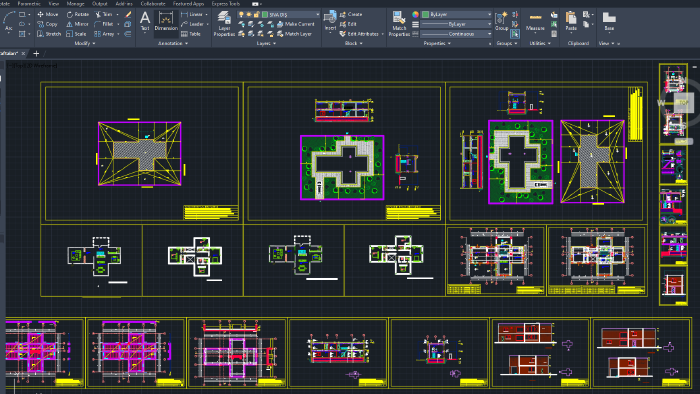
Task: Switch to the Manage ribbon tab
Action: point(75,4)
